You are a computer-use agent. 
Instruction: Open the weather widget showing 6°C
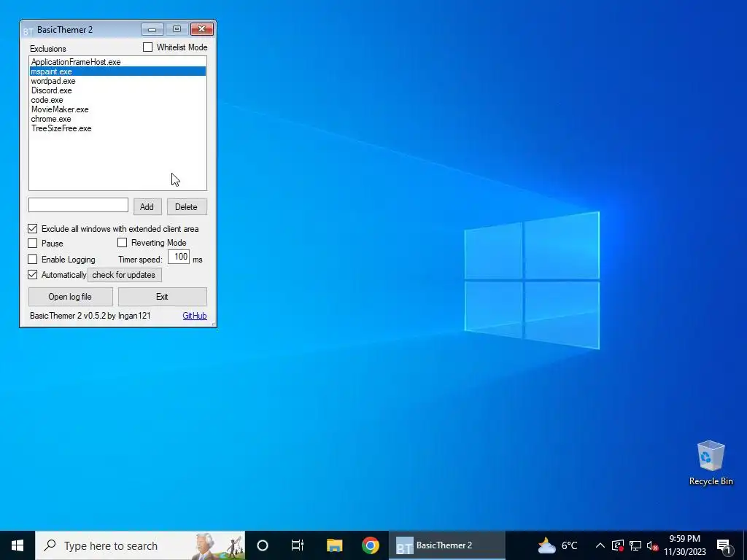(x=557, y=545)
